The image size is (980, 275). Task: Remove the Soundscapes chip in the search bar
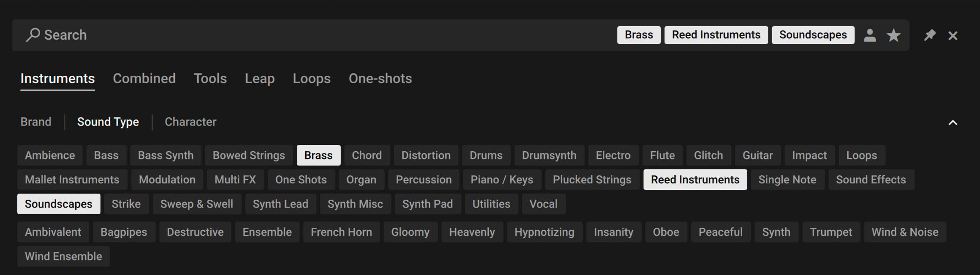tap(813, 35)
